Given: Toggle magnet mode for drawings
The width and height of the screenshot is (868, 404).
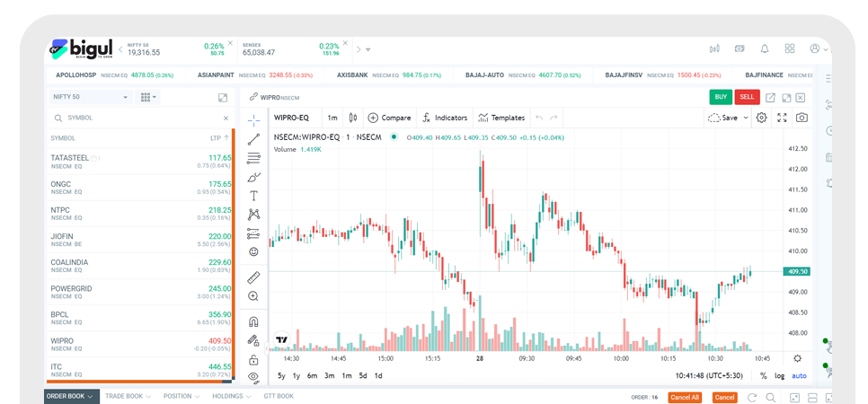Looking at the screenshot, I should pos(253,322).
